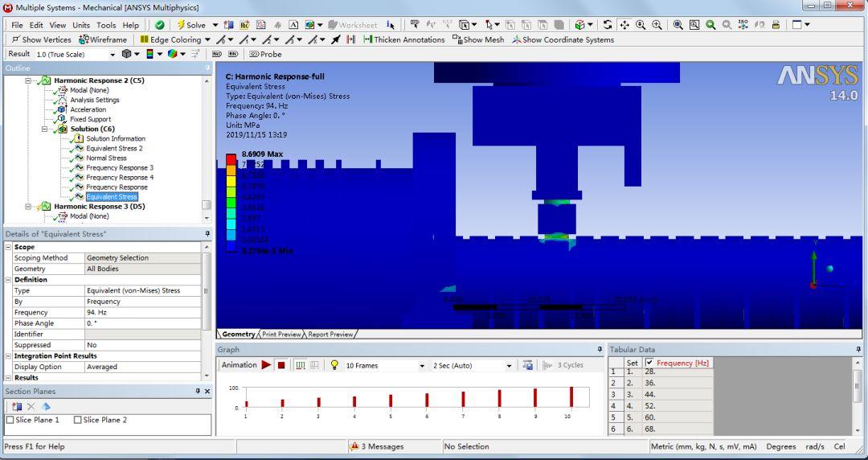The height and width of the screenshot is (460, 868).
Task: Click Thicken Annotations button
Action: pyautogui.click(x=404, y=39)
